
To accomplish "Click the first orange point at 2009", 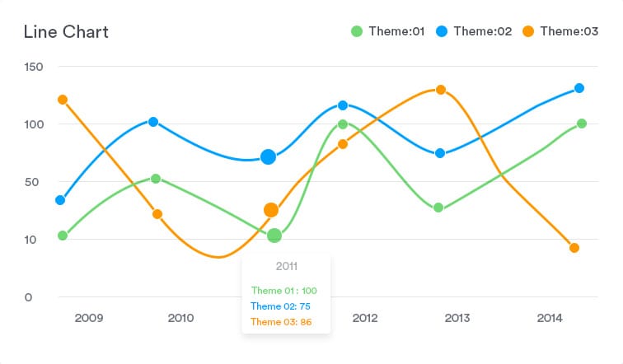I will (63, 100).
